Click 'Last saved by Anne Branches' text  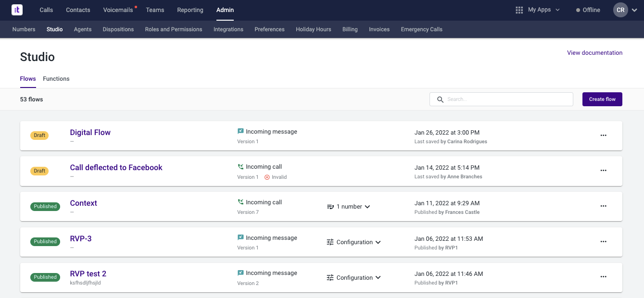coord(448,177)
